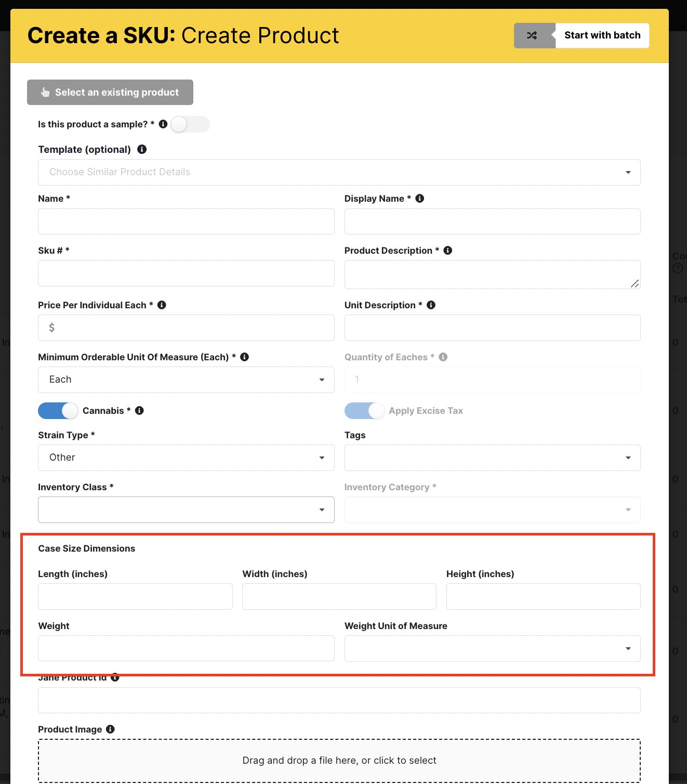Open the Inventory Class dropdown
The height and width of the screenshot is (784, 687).
[x=186, y=509]
